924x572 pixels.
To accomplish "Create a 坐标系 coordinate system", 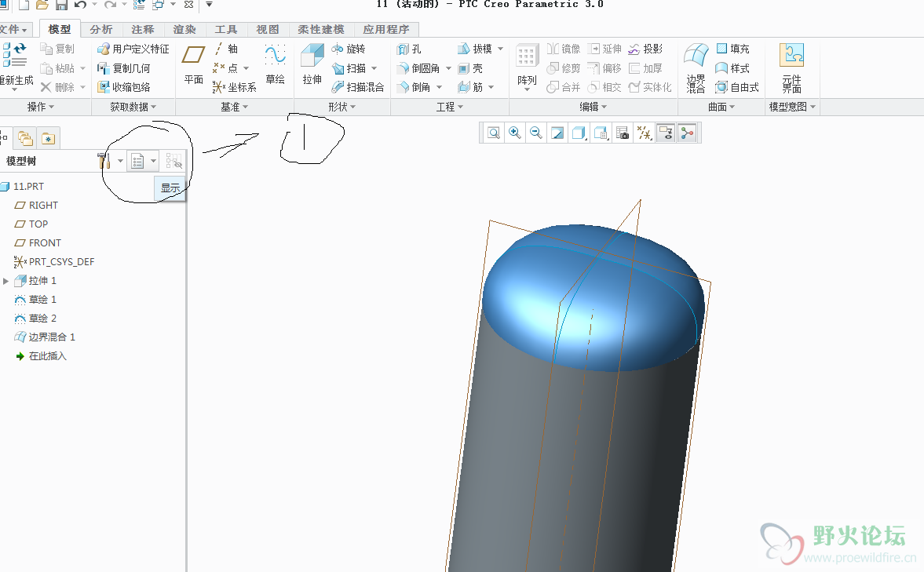I will pyautogui.click(x=235, y=87).
